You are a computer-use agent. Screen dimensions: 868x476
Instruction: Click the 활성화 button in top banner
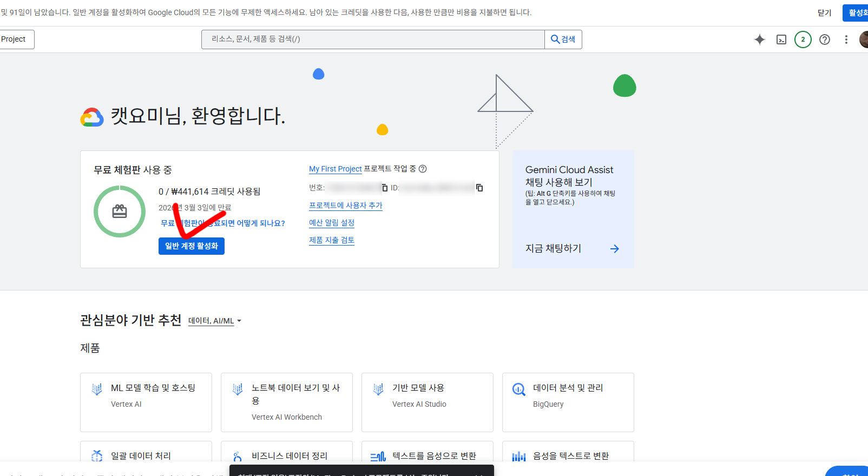856,13
